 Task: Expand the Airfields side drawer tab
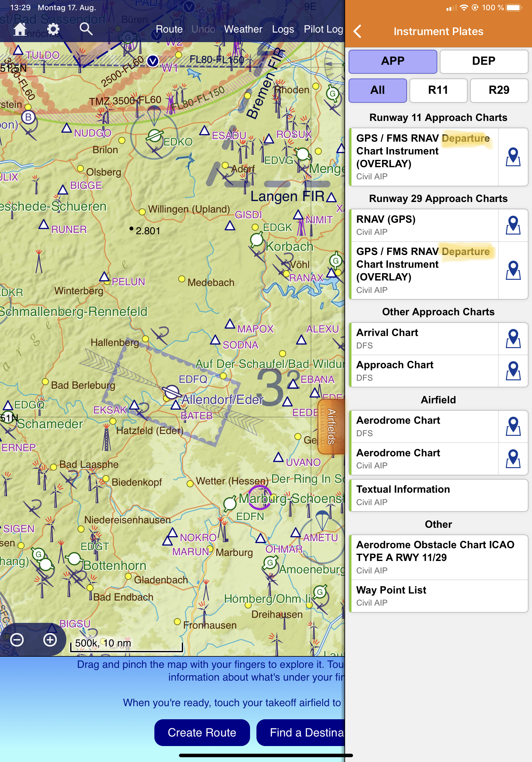click(x=331, y=426)
